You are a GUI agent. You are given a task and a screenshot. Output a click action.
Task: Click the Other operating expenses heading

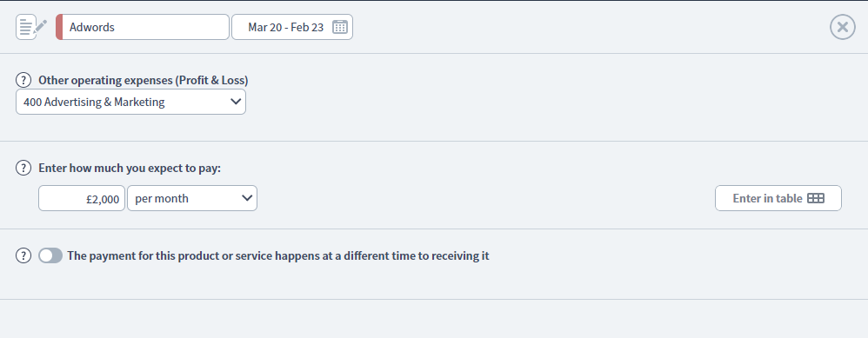tap(144, 80)
